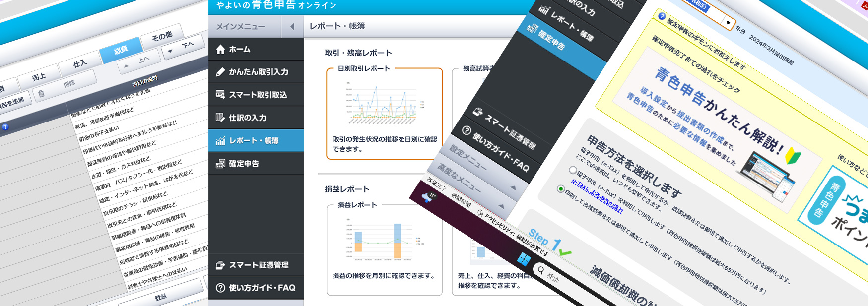The height and width of the screenshot is (306, 868).
Task: Click the スマート取引取込 icon
Action: (x=220, y=95)
